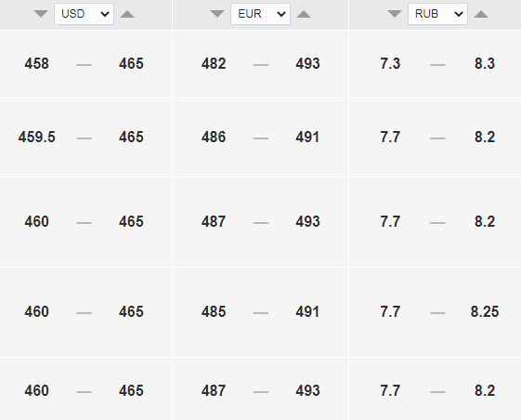Select first row 465 USD sell rate
The width and height of the screenshot is (521, 420).
(131, 63)
